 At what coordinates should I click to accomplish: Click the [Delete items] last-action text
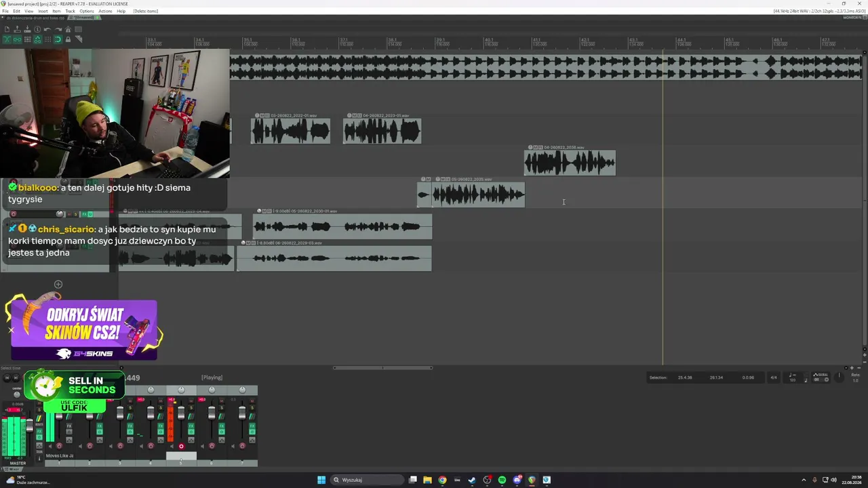click(x=146, y=11)
